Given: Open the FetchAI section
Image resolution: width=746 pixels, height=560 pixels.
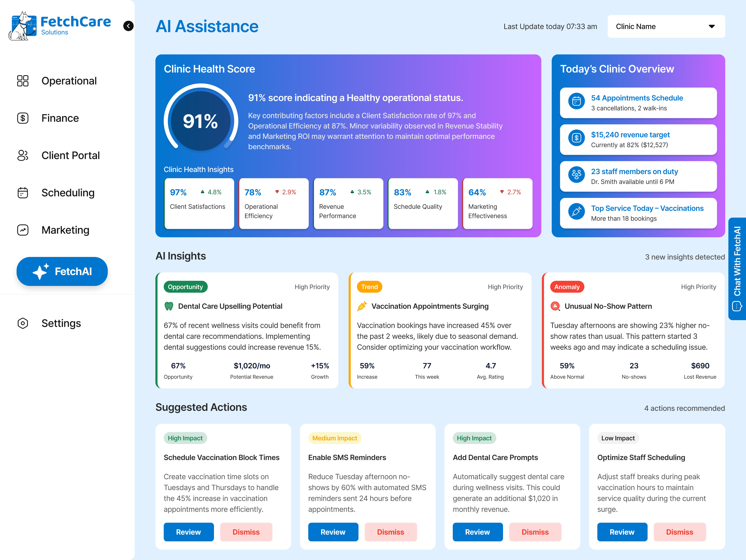Looking at the screenshot, I should tap(62, 271).
